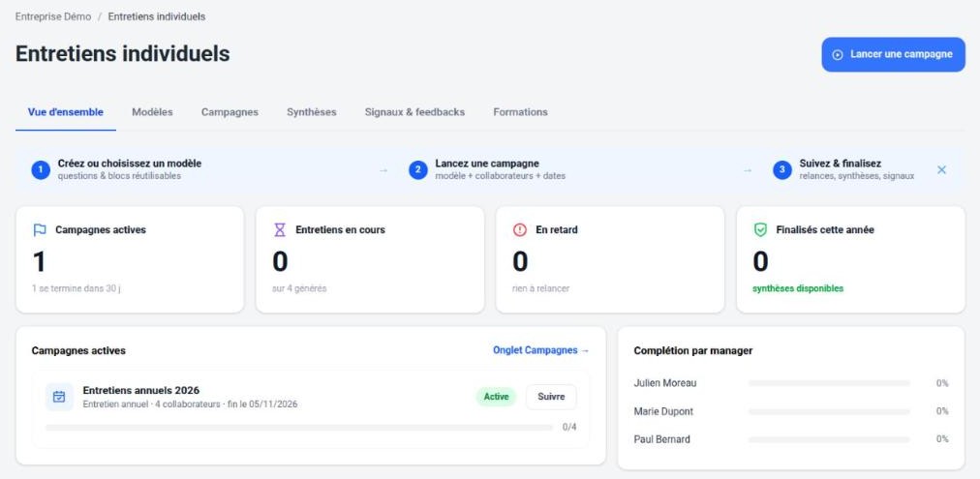Click the Active status badge
This screenshot has height=479, width=980.
[x=496, y=397]
